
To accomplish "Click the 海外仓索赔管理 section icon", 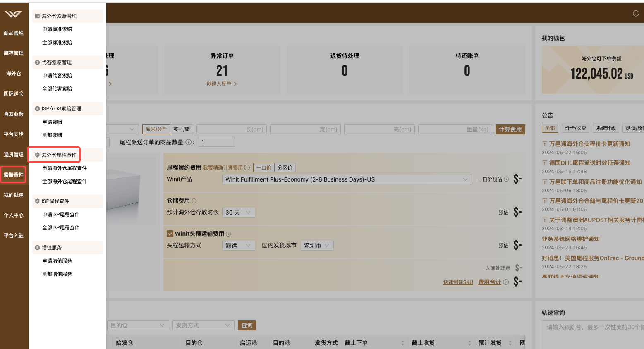I will point(37,16).
